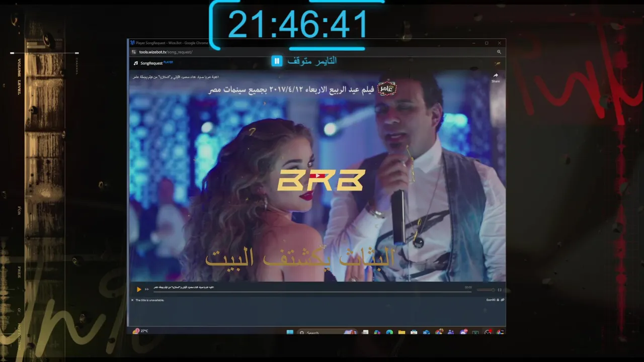
Task: Click the link icon beside Ezzn90
Action: pos(503,300)
